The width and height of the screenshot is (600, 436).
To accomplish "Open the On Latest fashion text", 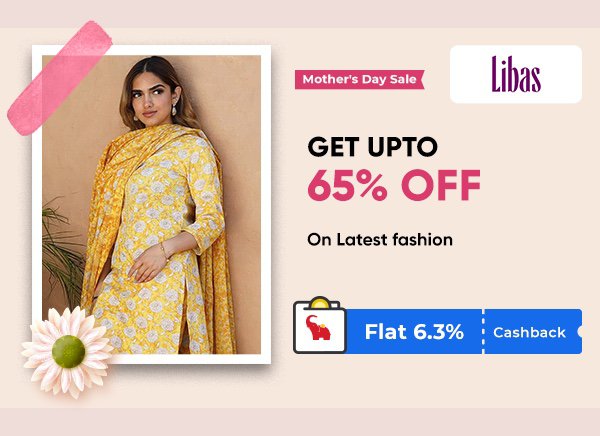I will pyautogui.click(x=380, y=240).
